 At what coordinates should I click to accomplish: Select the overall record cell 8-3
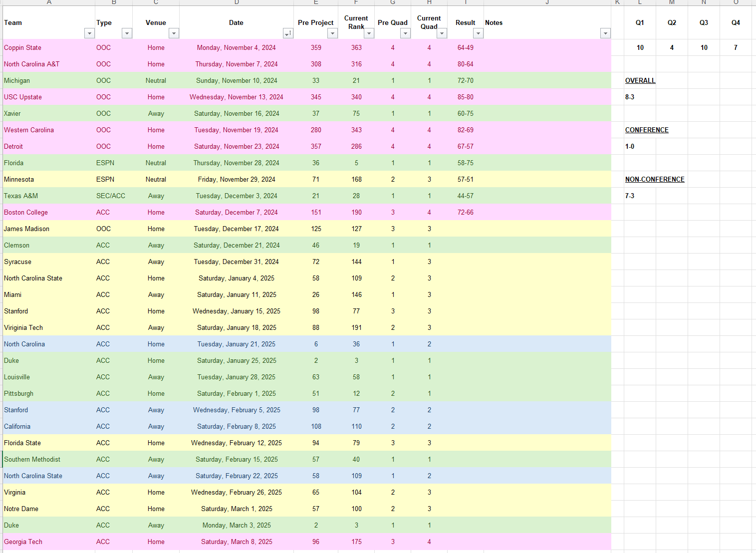(630, 97)
